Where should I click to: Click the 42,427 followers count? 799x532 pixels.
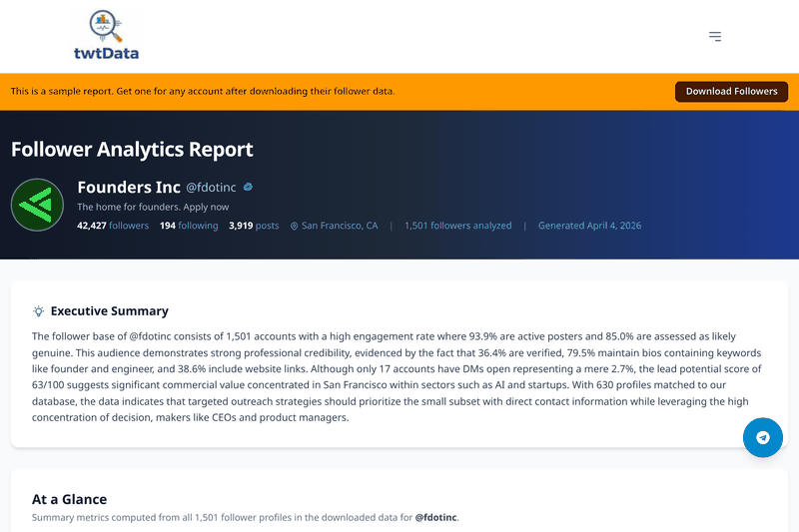[x=113, y=226]
